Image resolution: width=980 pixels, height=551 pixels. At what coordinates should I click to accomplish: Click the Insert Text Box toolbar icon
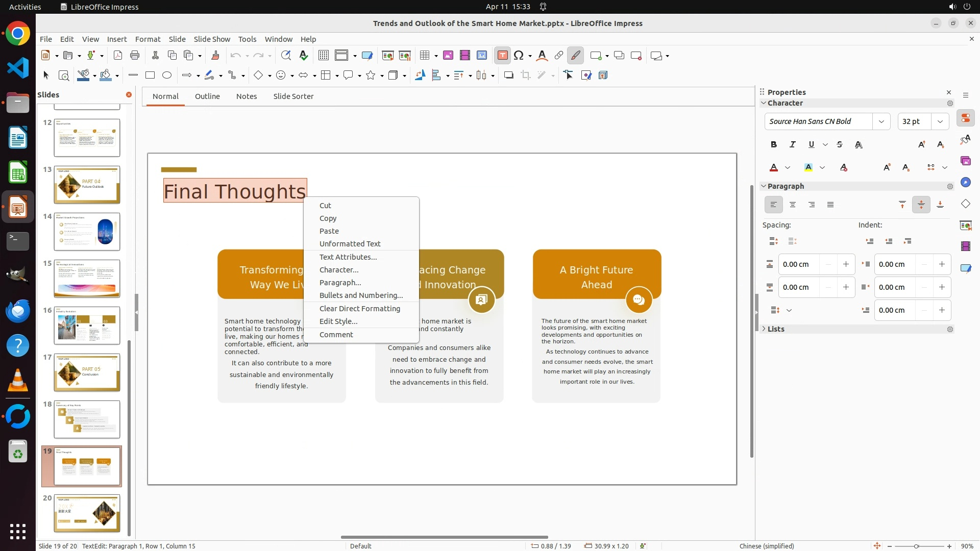pyautogui.click(x=502, y=56)
